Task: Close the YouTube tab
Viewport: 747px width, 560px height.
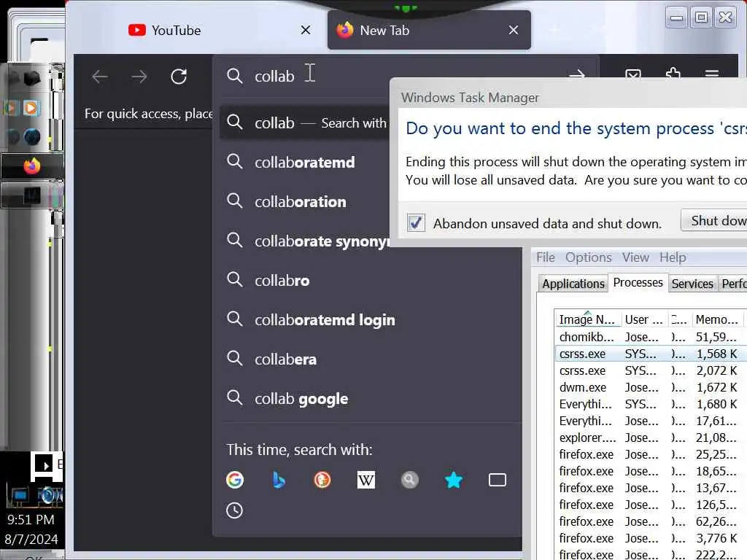Action: point(306,30)
